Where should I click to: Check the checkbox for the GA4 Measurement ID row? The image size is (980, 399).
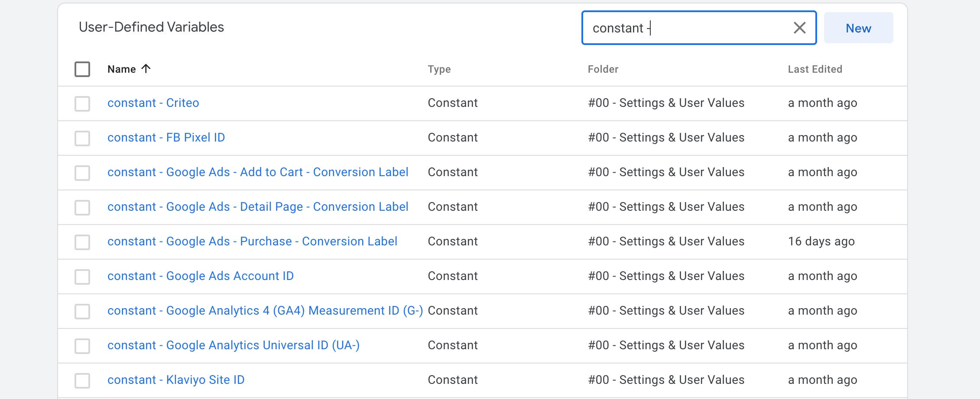coord(82,310)
